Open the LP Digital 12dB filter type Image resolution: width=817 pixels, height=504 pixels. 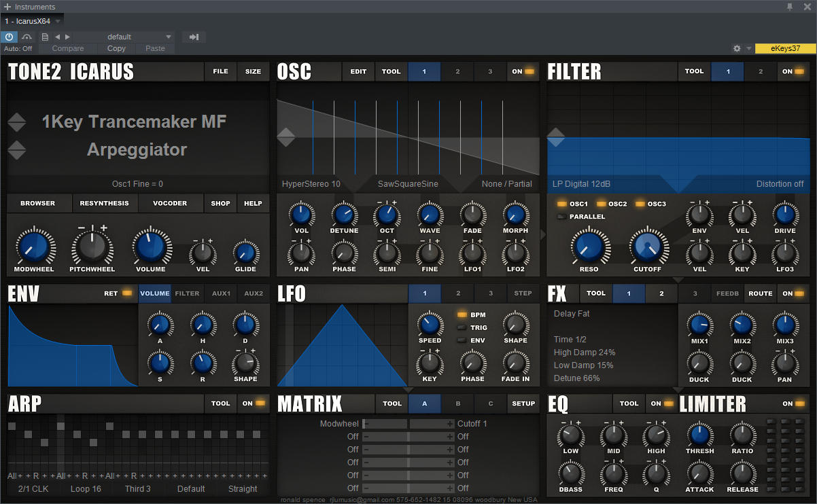(x=582, y=184)
